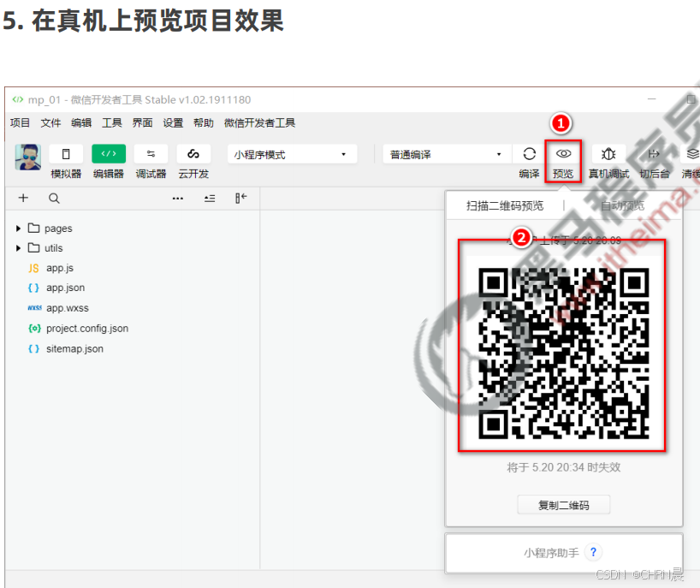
Task: Expand the pages folder arrow
Action: coord(18,229)
